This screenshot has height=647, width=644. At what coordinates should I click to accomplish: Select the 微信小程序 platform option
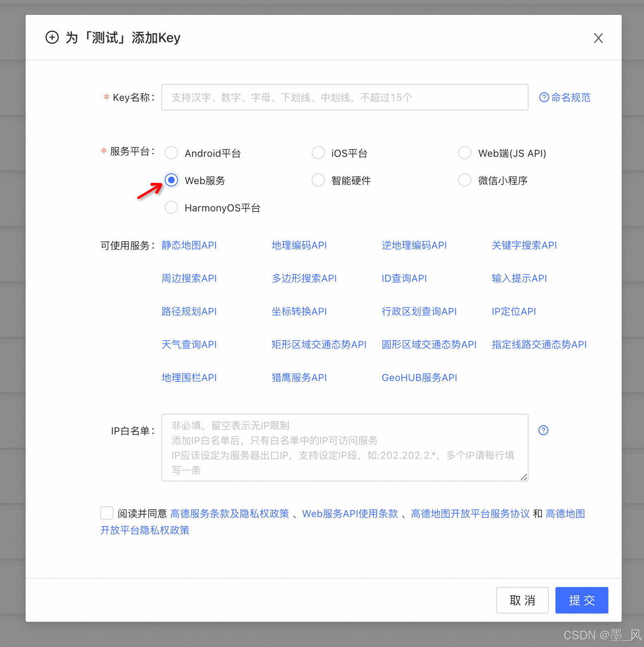pos(464,180)
